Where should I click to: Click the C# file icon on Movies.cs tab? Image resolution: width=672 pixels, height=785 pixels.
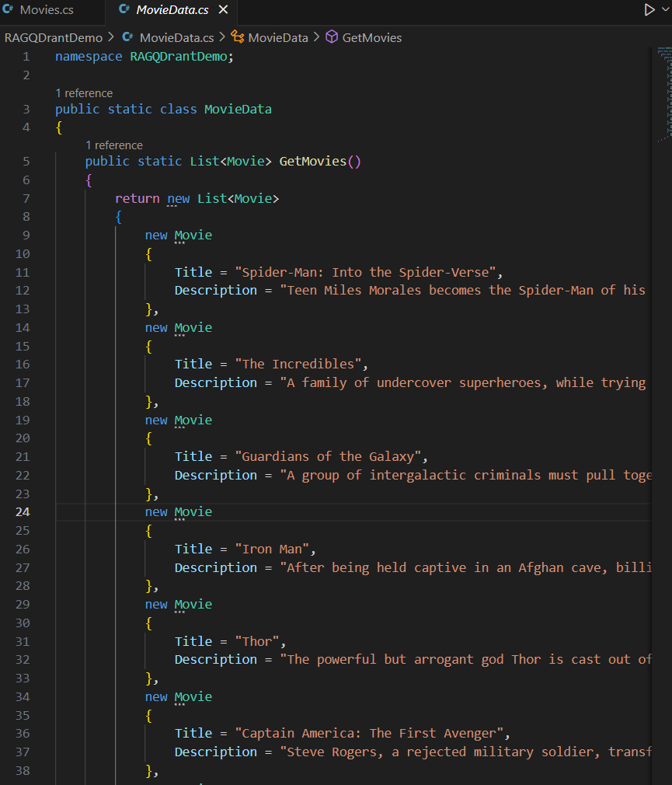9,10
